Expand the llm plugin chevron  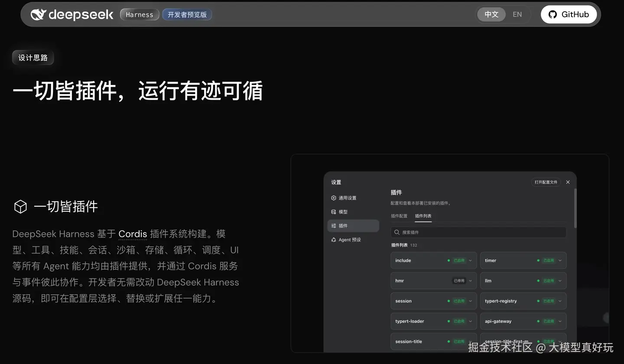coord(560,281)
